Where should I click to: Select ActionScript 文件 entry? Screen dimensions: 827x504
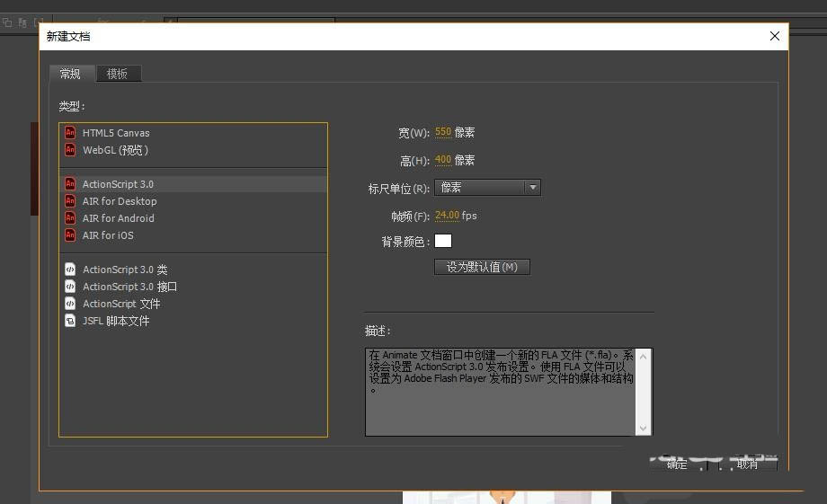[x=193, y=304]
